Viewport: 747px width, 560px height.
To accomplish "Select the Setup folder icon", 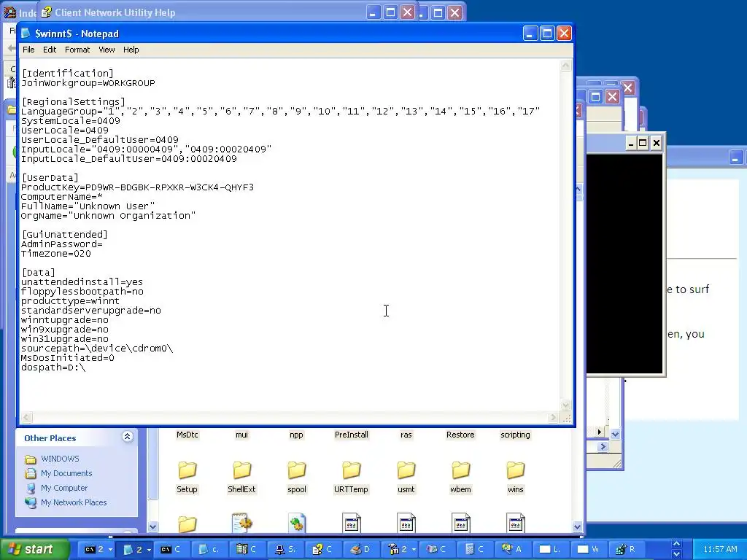I will click(x=187, y=470).
